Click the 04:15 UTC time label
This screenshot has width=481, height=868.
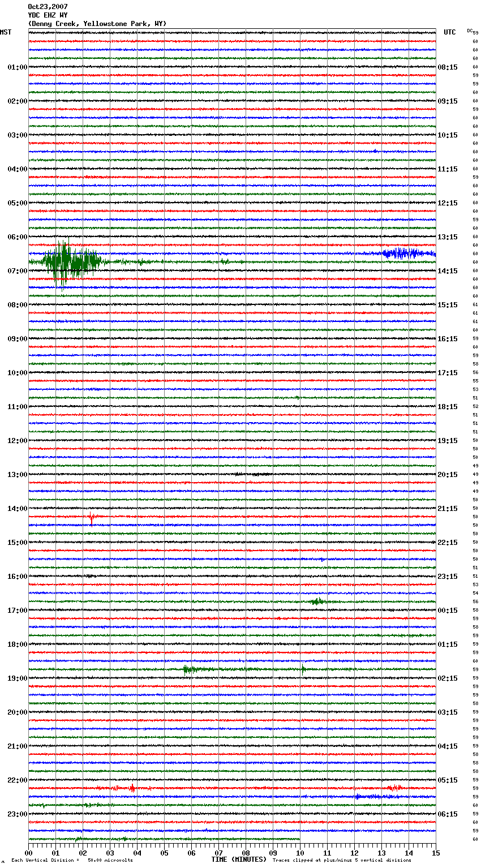point(448,746)
